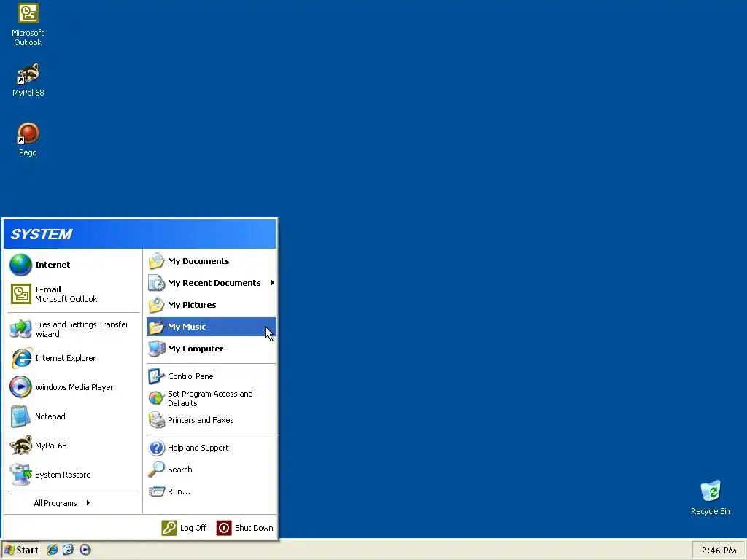Launch Internet Explorer from Start menu list
This screenshot has height=560, width=747.
click(74, 358)
